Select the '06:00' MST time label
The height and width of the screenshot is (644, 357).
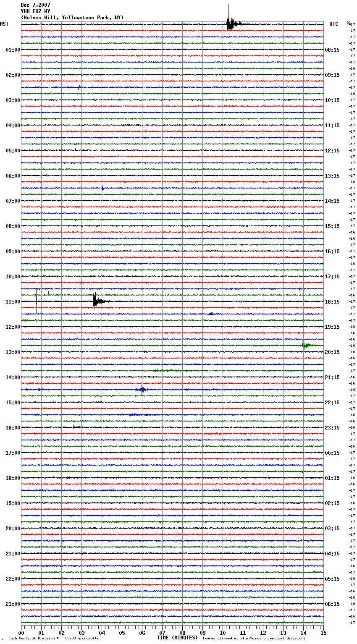click(x=13, y=176)
